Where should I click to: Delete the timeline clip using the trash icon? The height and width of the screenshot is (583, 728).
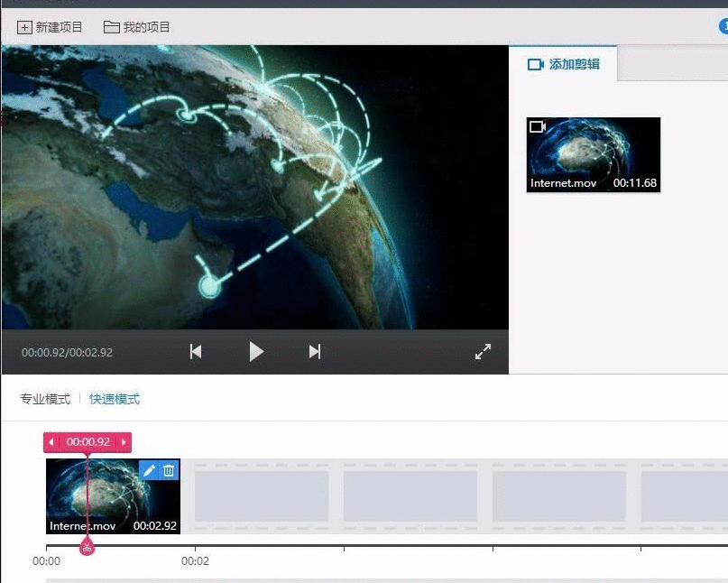coord(169,469)
